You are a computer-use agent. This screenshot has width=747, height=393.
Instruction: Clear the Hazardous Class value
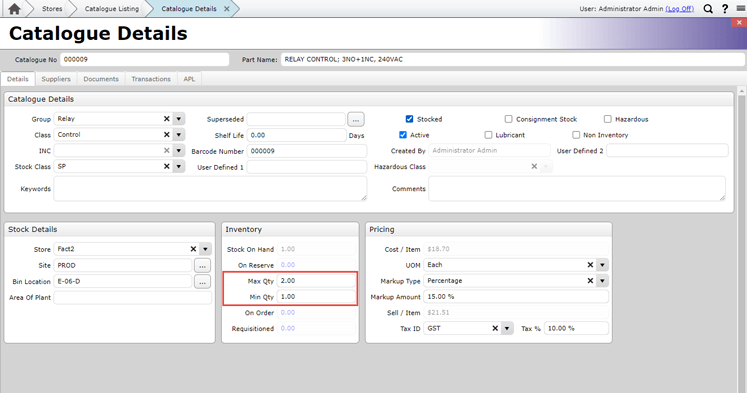tap(534, 166)
